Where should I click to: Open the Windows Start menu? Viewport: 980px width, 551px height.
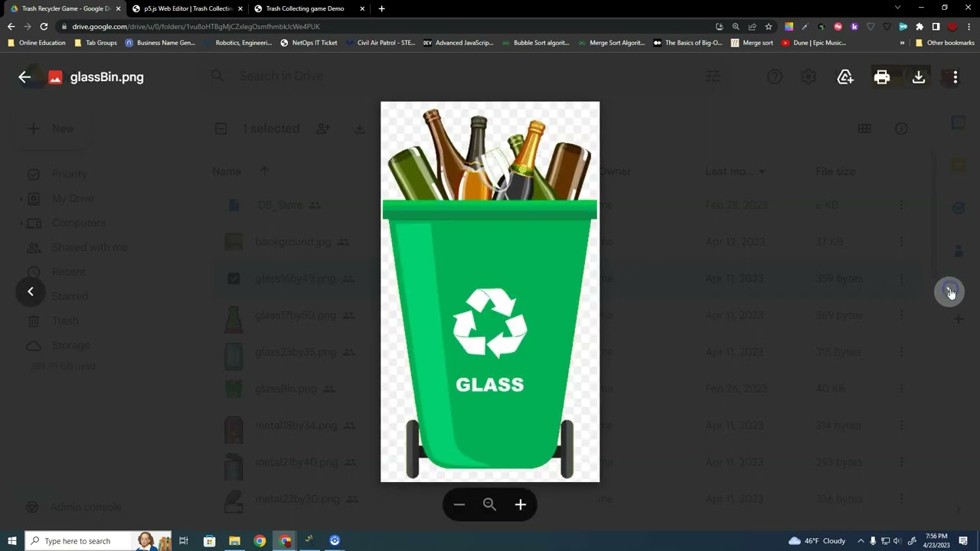[11, 541]
